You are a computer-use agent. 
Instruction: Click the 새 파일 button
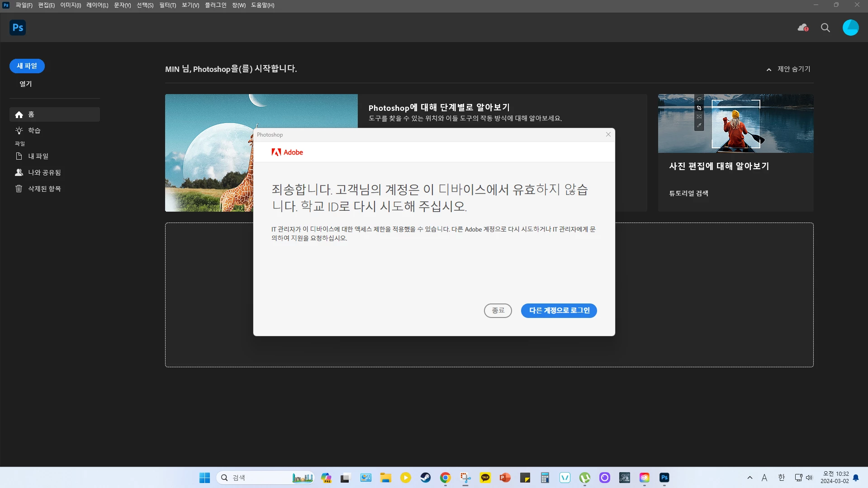pos(27,66)
